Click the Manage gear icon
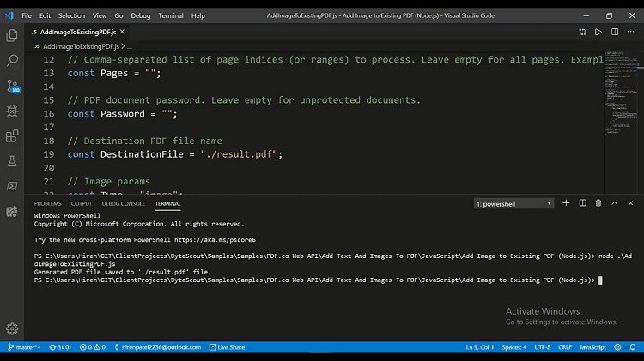644x361 pixels. [x=12, y=328]
